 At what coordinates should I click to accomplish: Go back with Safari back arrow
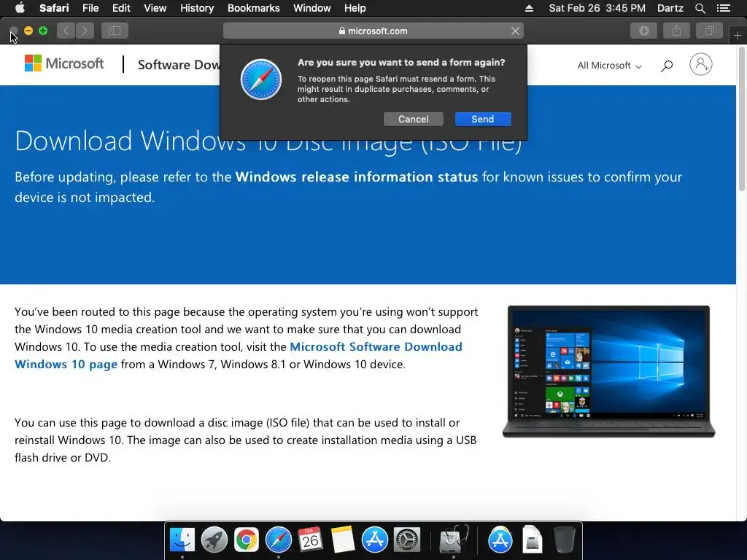pos(66,31)
